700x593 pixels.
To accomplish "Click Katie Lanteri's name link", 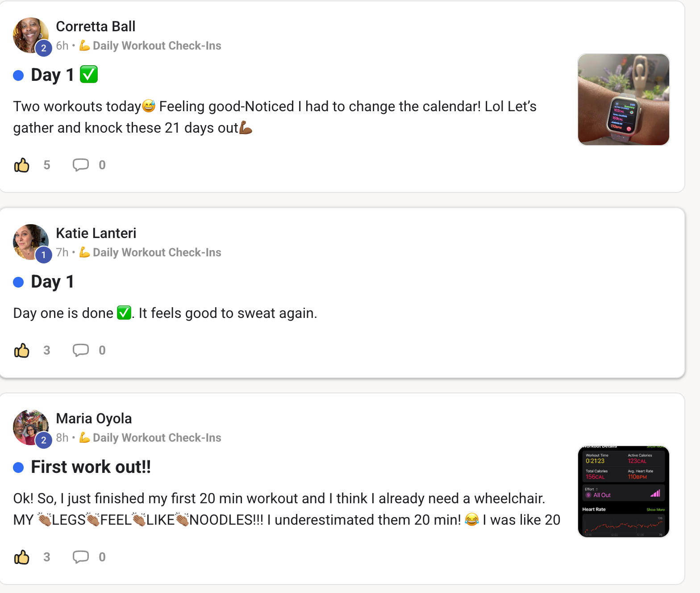I will point(96,233).
